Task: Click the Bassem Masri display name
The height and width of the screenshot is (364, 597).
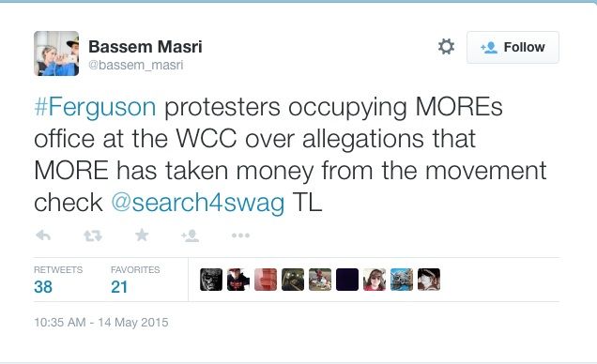Action: [x=145, y=47]
